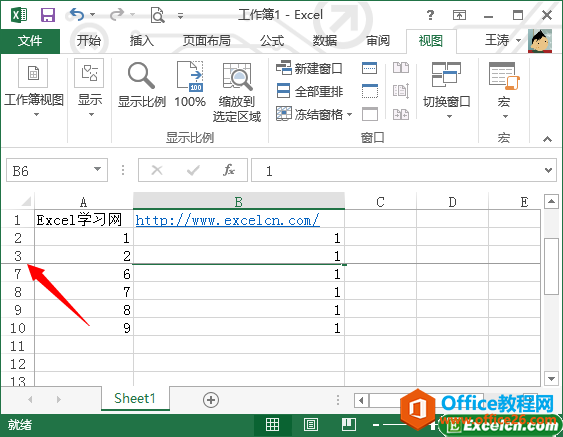Switch to the 审阅 Review tab
563x437 pixels.
[x=378, y=40]
